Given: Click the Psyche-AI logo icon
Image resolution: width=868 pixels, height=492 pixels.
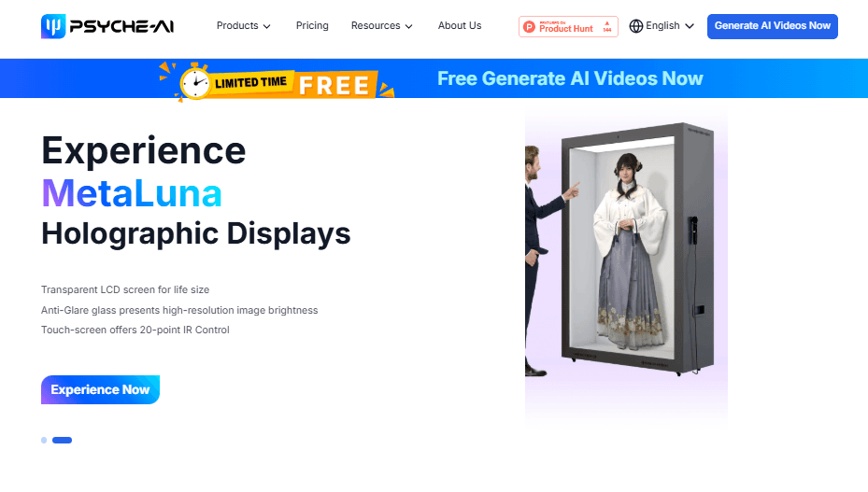Looking at the screenshot, I should coord(53,26).
